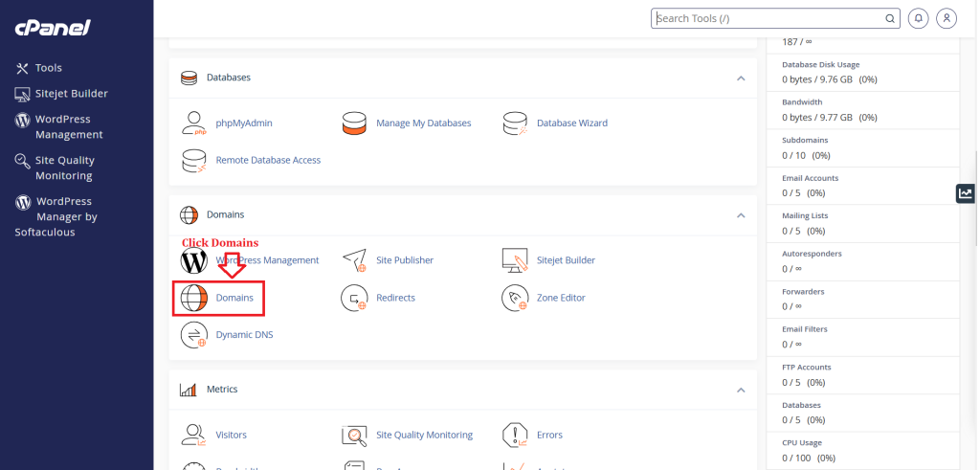Click the Dynamic DNS icon
This screenshot has height=470, width=980.
pyautogui.click(x=193, y=335)
